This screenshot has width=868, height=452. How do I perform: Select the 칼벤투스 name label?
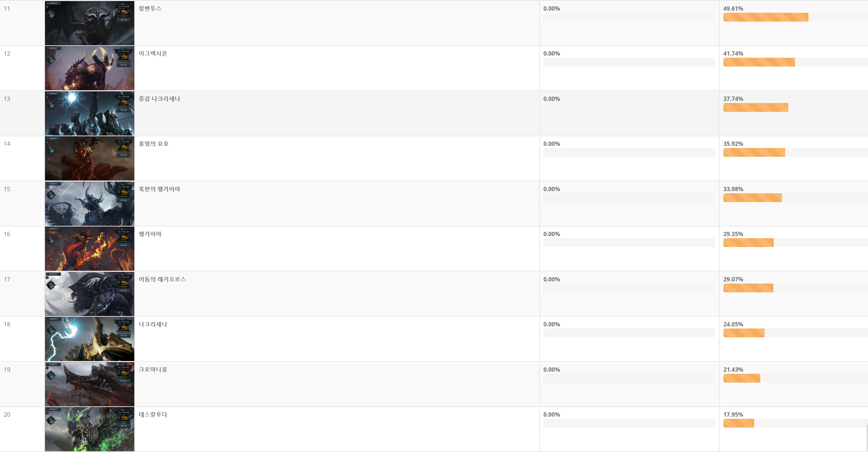150,8
